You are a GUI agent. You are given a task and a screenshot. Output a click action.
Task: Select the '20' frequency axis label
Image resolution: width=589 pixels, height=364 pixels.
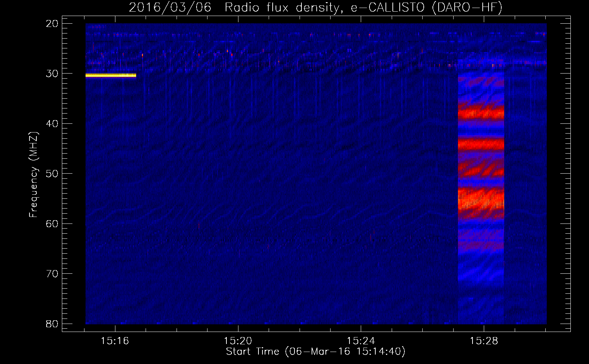coord(52,24)
